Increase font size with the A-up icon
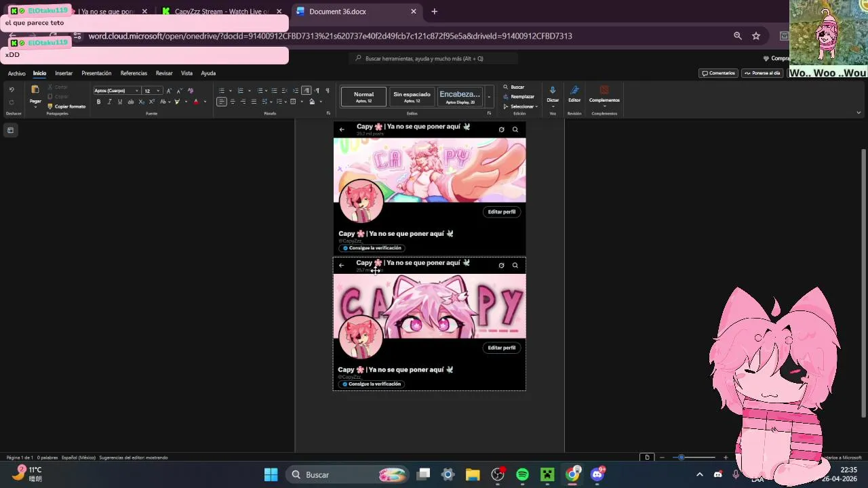 [169, 91]
